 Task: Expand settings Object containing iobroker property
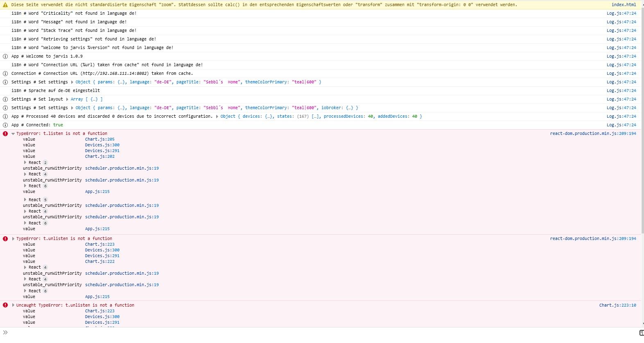[72, 108]
